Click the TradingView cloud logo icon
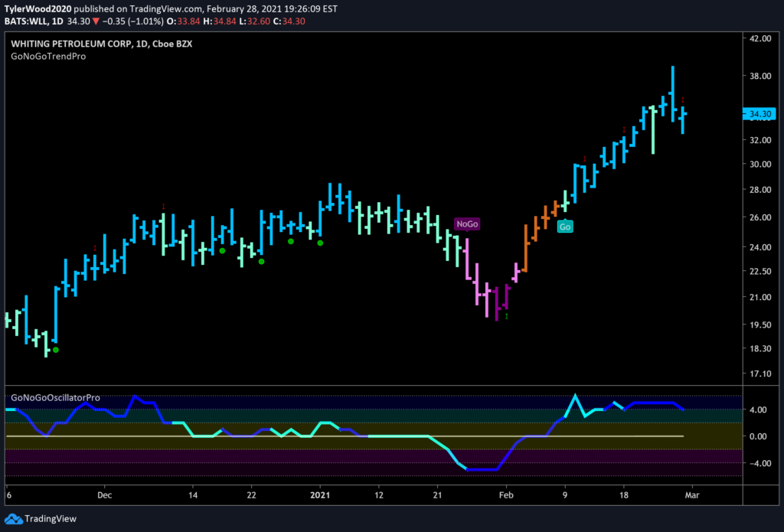This screenshot has width=784, height=532. [14, 518]
